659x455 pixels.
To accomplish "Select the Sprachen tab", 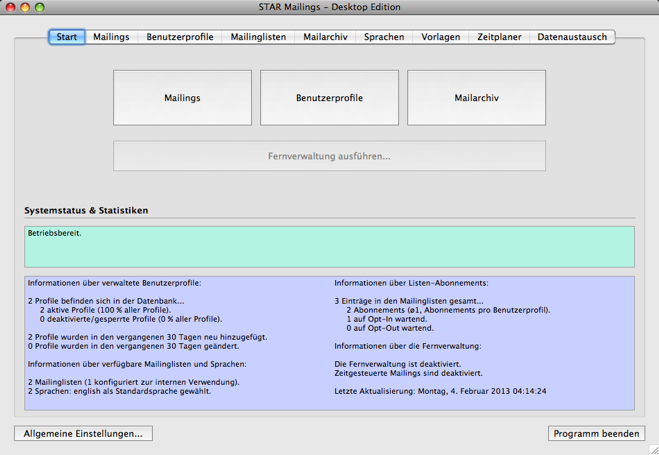I will [384, 37].
